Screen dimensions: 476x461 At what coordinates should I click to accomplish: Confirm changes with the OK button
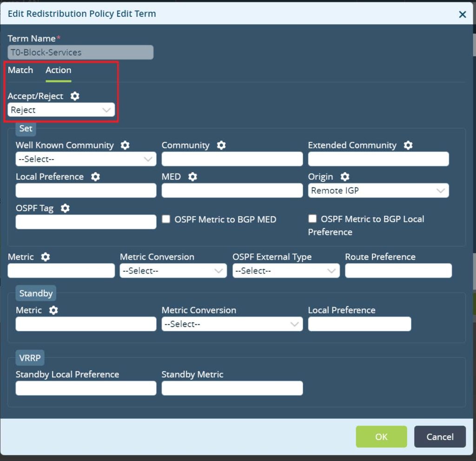tap(381, 436)
